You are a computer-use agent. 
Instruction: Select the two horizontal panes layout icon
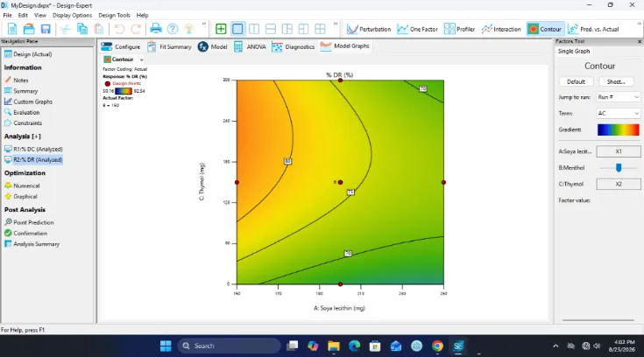point(270,29)
